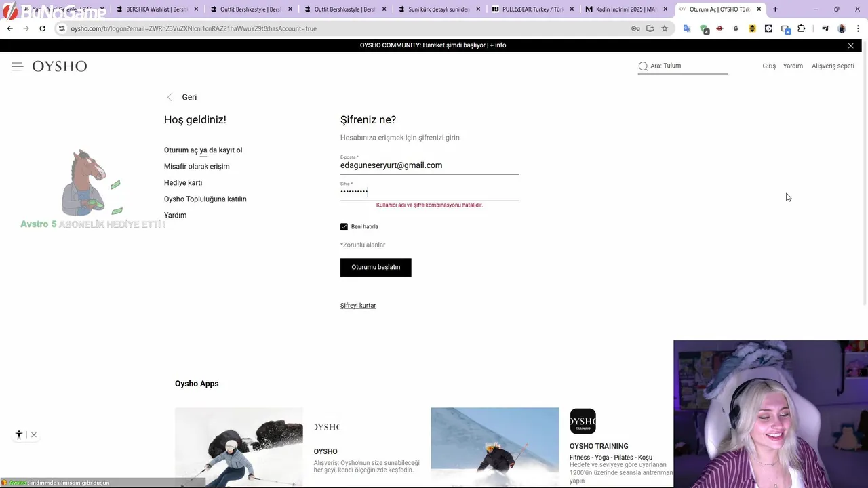Image resolution: width=868 pixels, height=488 pixels.
Task: Click the Geri back link text
Action: (x=189, y=97)
